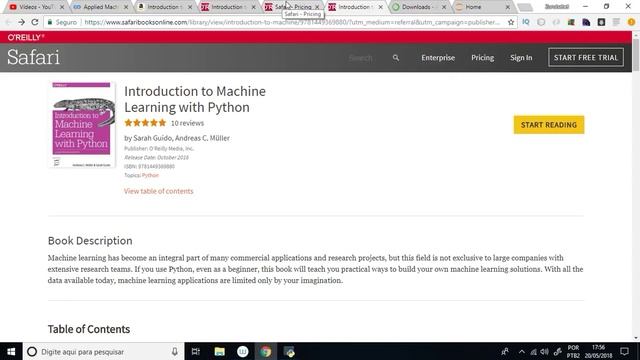Reload the current page
Image resolution: width=640 pixels, height=360 pixels.
pyautogui.click(x=35, y=22)
